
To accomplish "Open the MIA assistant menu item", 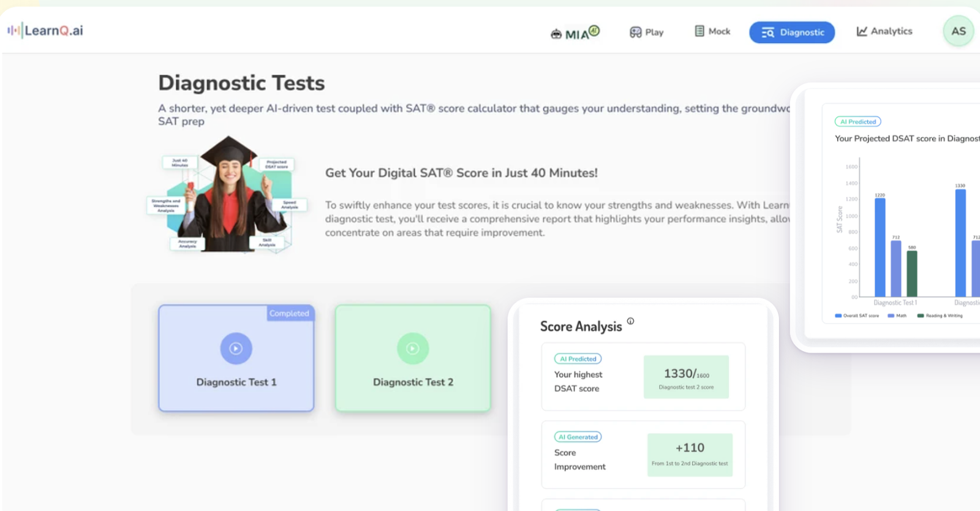I will tap(575, 32).
